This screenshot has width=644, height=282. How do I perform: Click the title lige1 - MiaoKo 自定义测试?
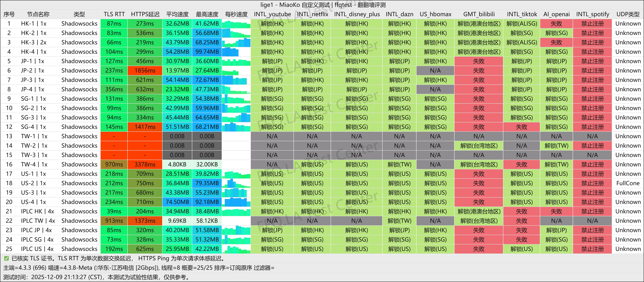click(x=322, y=5)
